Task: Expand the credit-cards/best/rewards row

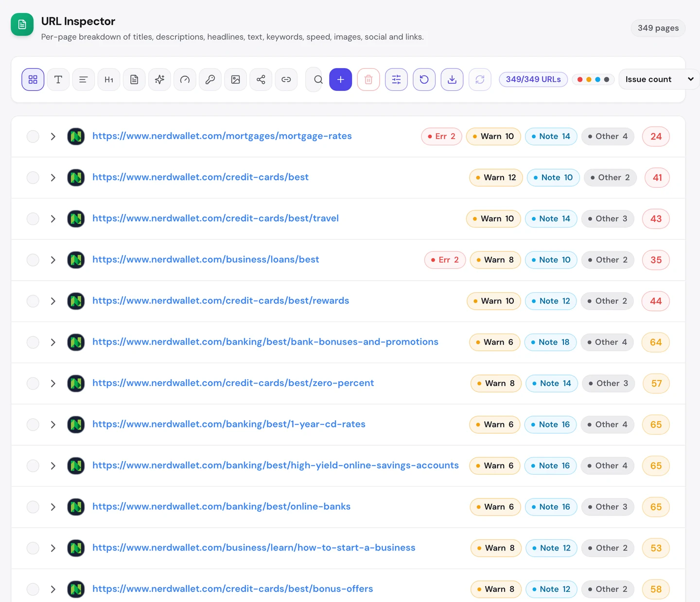Action: coord(53,301)
